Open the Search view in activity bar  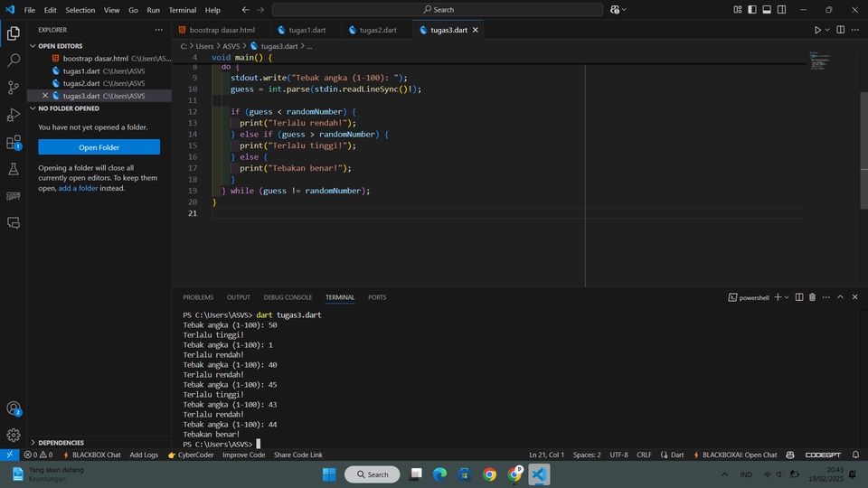[14, 60]
